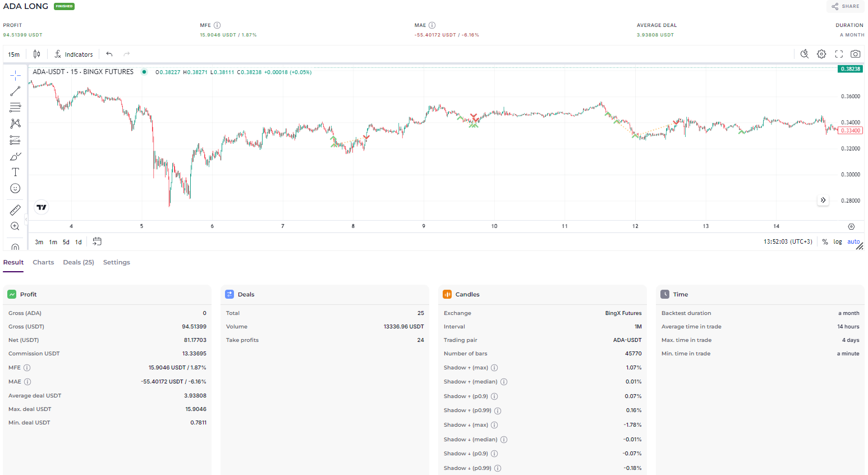Select the trend line drawing tool
This screenshot has height=475, width=868.
(15, 91)
